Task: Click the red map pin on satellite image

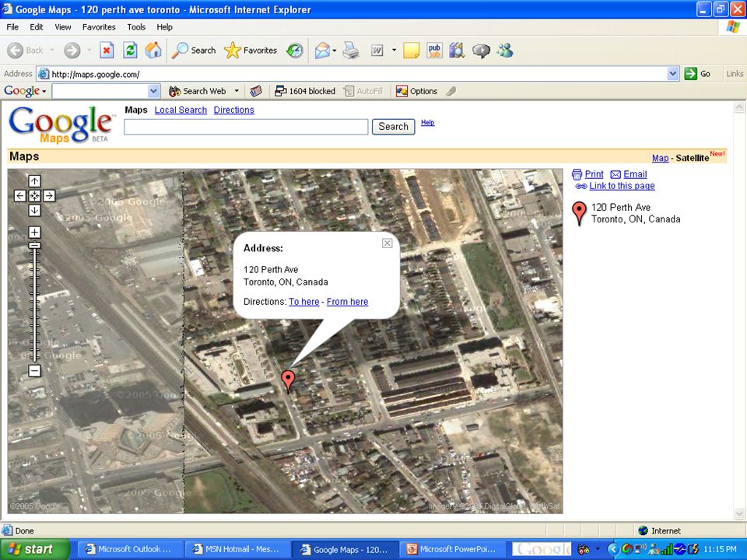Action: [288, 381]
